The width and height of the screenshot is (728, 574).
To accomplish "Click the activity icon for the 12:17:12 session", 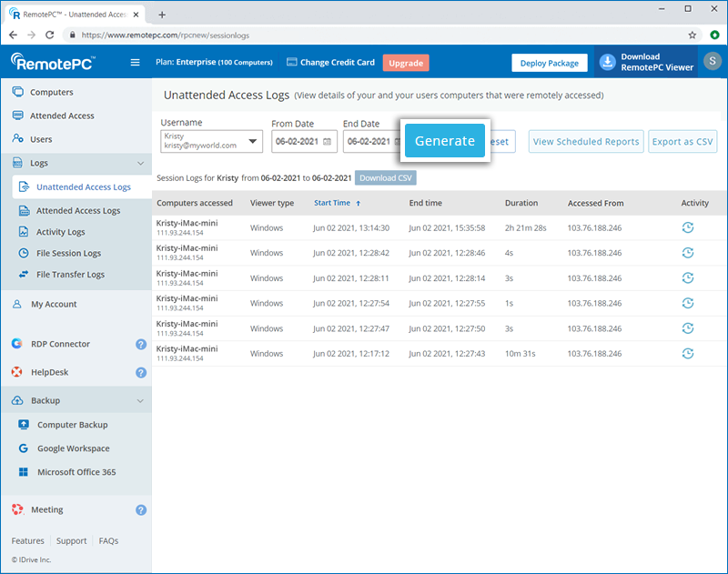I will (x=688, y=353).
